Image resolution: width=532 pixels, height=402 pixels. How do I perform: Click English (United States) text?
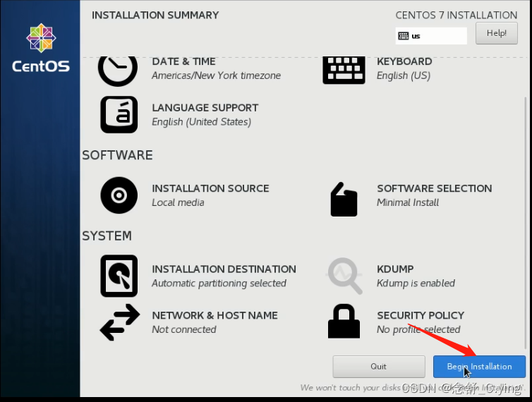(x=201, y=122)
